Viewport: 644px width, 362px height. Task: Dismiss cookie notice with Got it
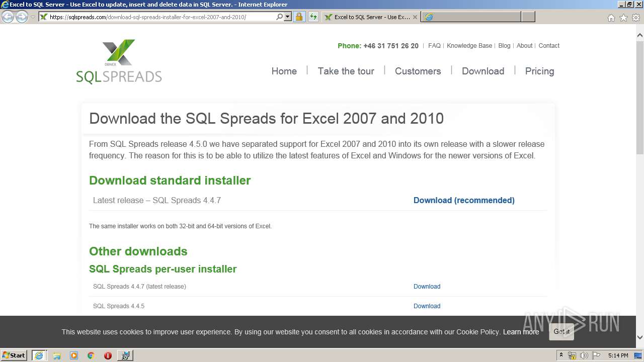point(561,332)
